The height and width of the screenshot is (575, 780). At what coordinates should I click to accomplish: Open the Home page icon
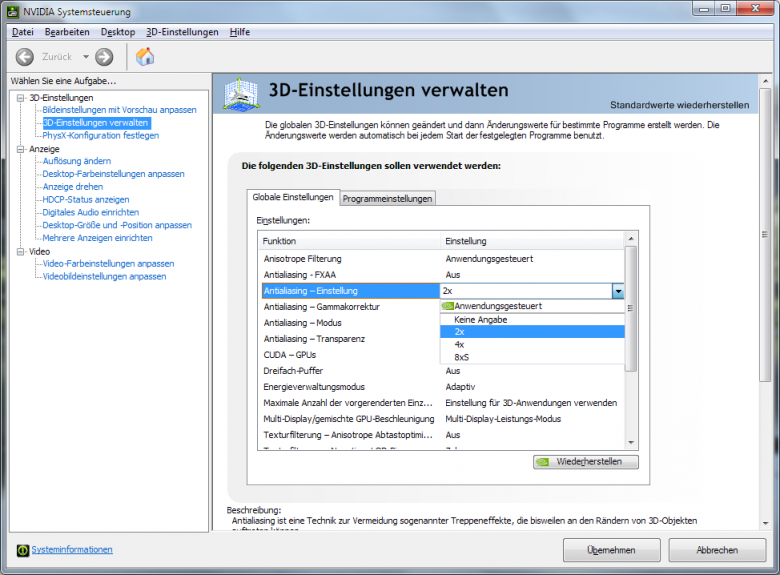(x=145, y=56)
